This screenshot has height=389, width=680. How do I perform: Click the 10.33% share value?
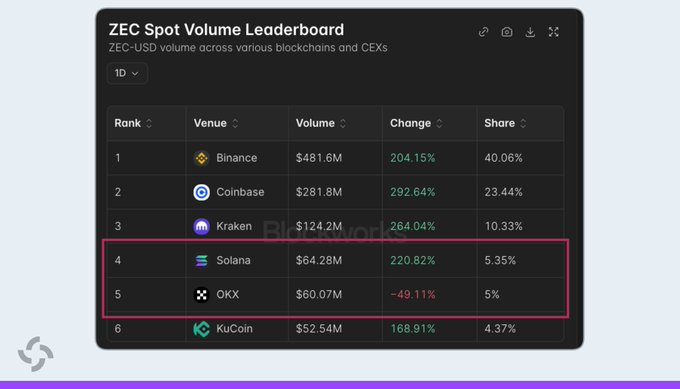point(503,226)
